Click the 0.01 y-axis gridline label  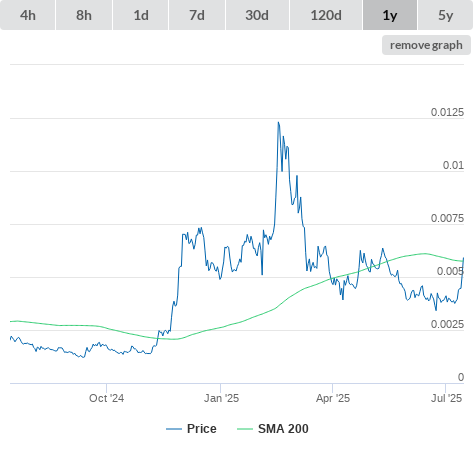(x=453, y=165)
